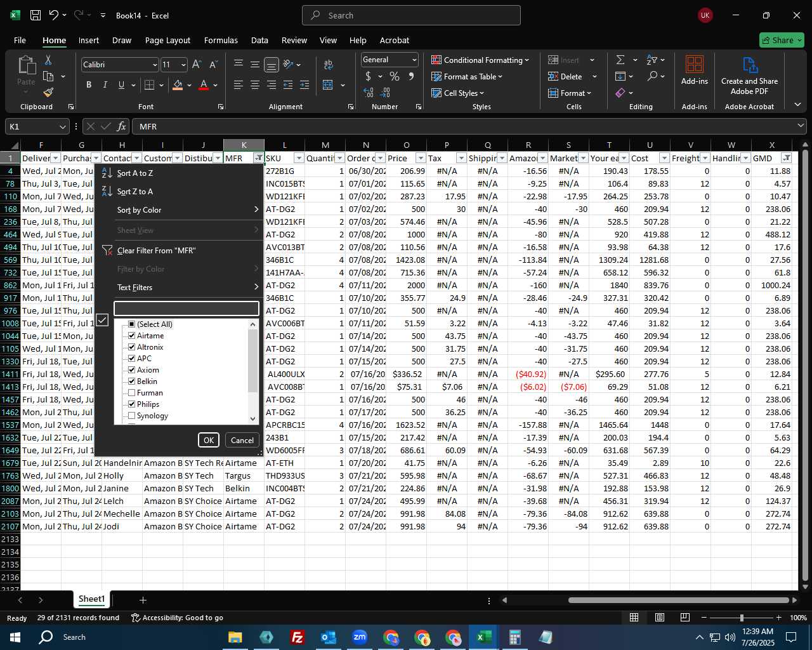The image size is (812, 650).
Task: Click OK in the filter menu
Action: pyautogui.click(x=209, y=440)
